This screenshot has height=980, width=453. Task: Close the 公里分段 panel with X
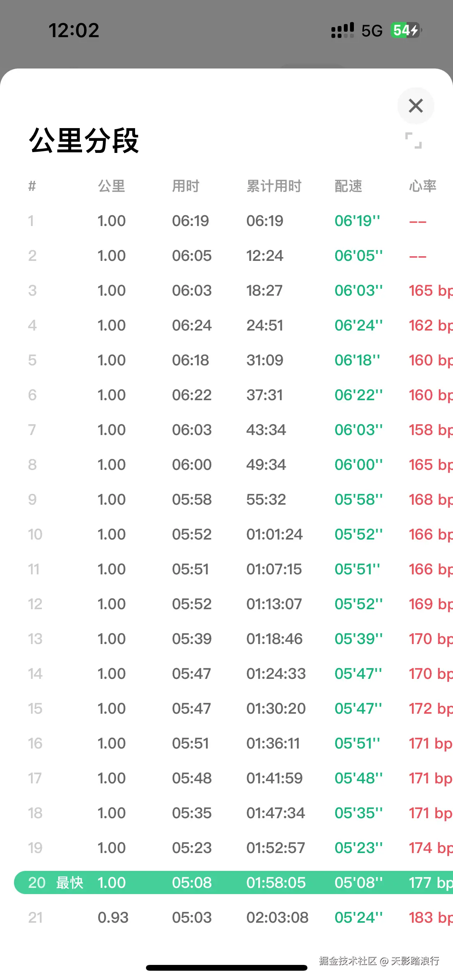click(x=415, y=106)
